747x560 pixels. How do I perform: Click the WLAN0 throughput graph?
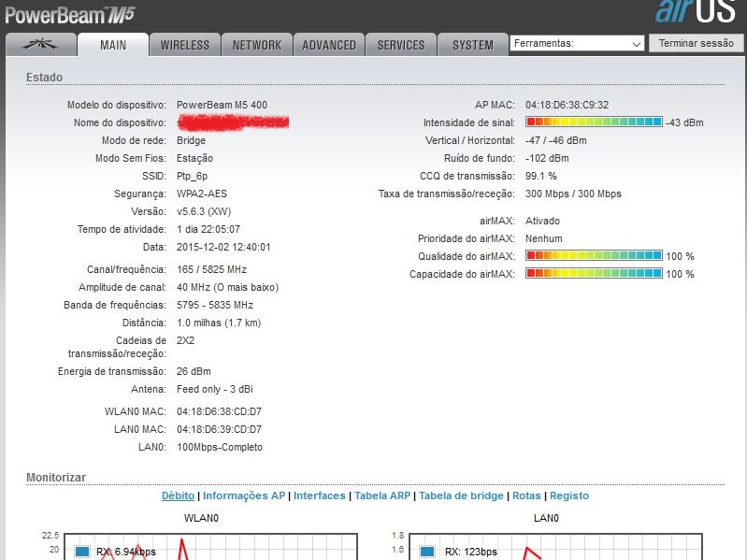(x=210, y=547)
